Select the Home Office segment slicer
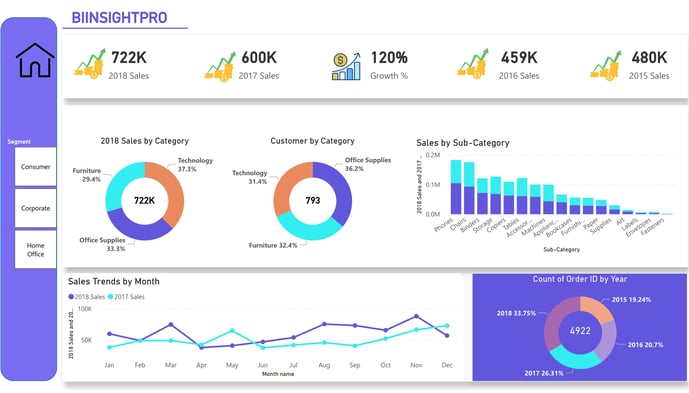Viewport: 689px width, 393px height. [36, 250]
